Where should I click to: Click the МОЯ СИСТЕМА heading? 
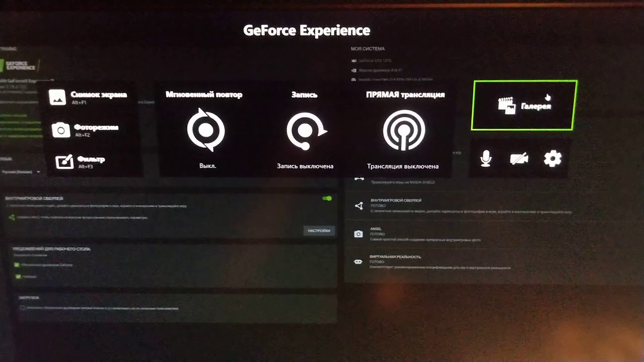coord(368,49)
